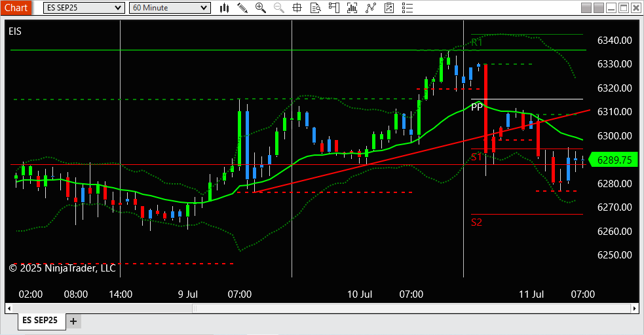Click the S1 pivot label

pos(476,157)
